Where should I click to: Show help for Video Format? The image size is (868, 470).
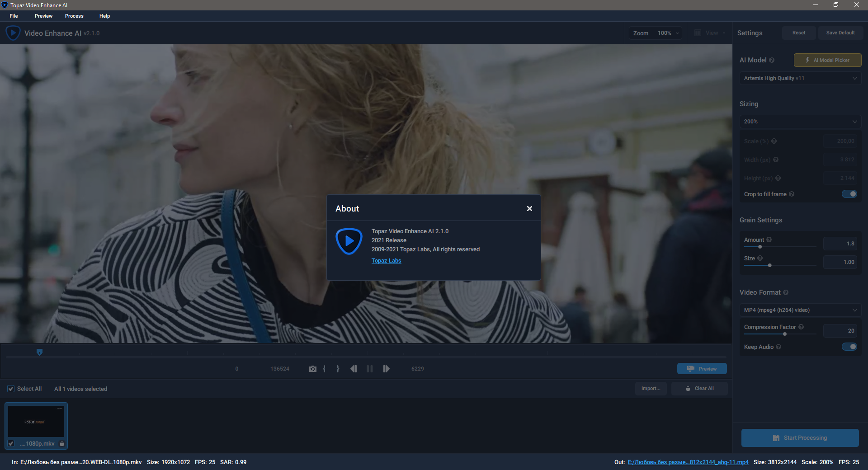tap(786, 292)
